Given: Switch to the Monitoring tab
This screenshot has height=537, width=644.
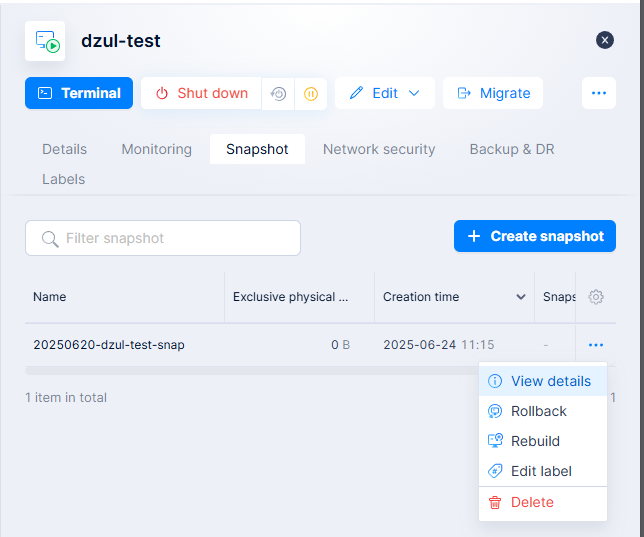Looking at the screenshot, I should click(156, 149).
